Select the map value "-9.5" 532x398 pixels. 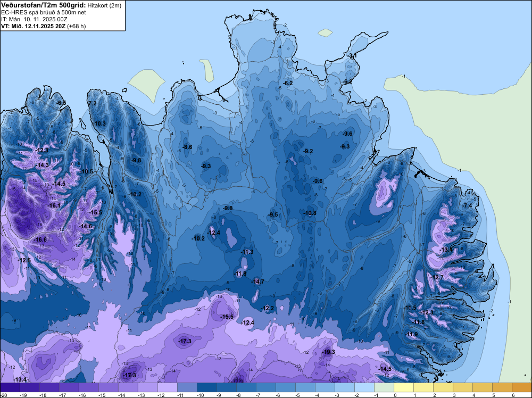click(x=273, y=214)
